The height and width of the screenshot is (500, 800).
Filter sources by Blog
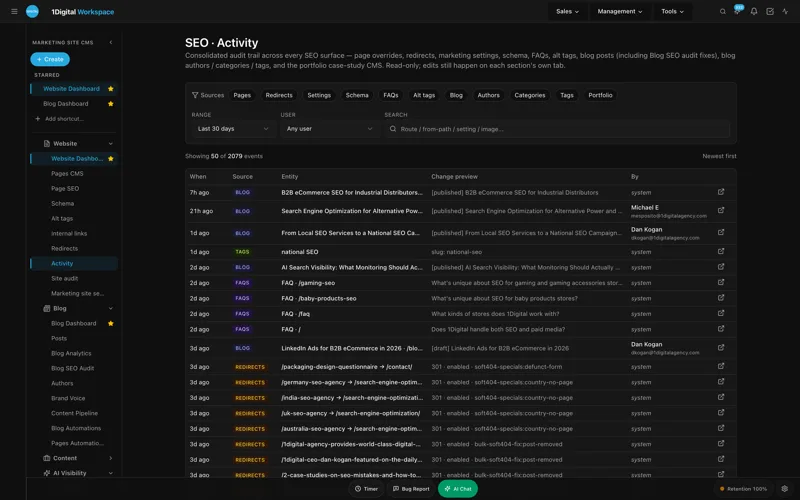click(456, 95)
